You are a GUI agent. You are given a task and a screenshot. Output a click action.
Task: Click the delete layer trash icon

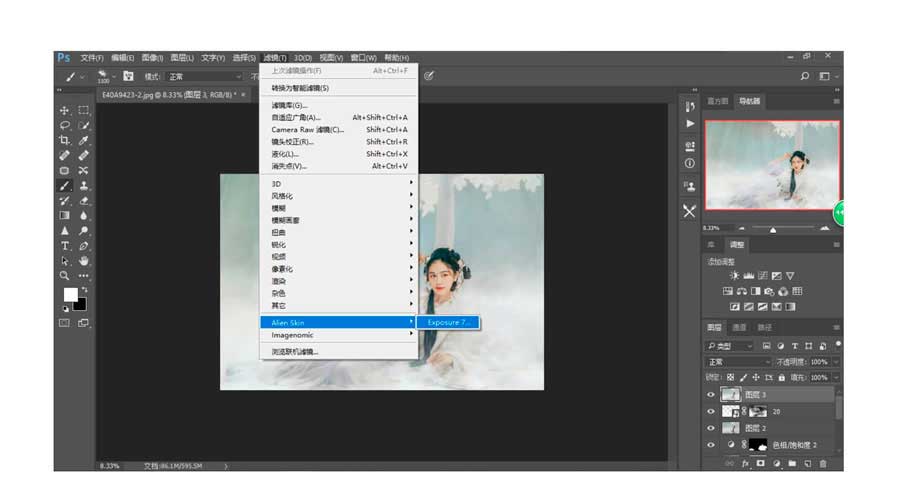pos(823,464)
